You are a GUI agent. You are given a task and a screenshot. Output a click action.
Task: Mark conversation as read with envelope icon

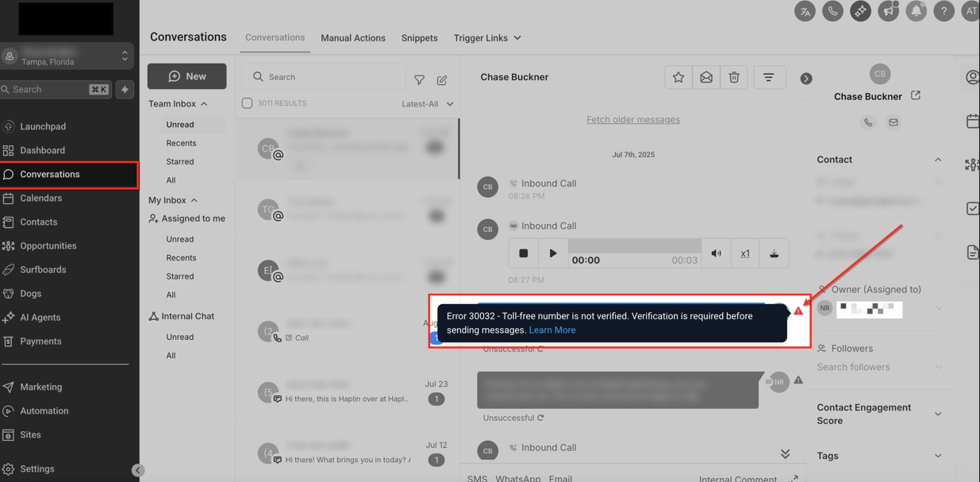tap(706, 77)
